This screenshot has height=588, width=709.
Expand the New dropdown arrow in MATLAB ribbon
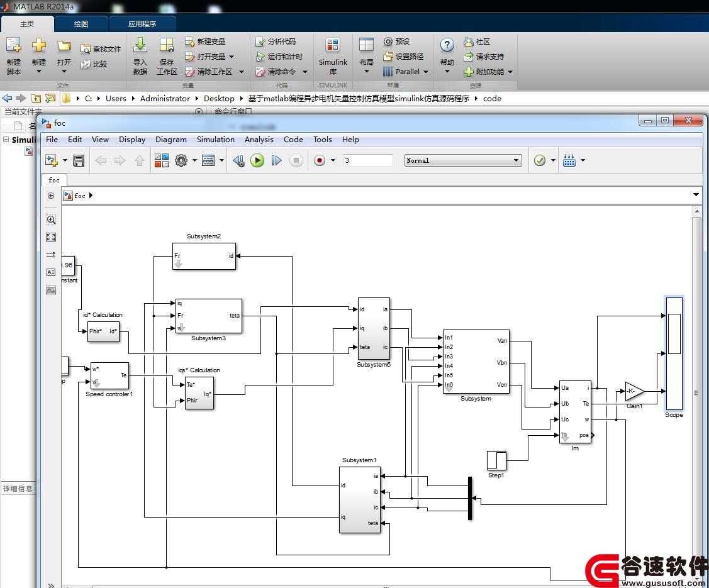click(x=39, y=72)
